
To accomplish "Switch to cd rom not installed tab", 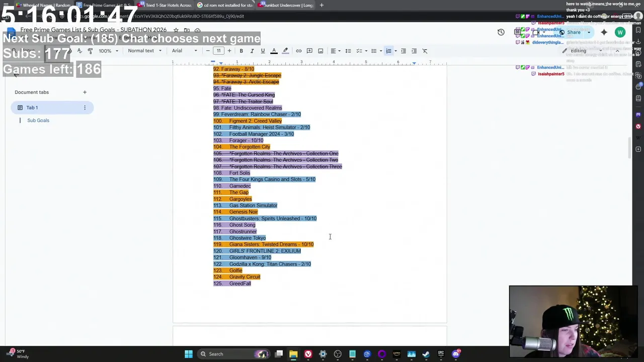I will tap(225, 5).
